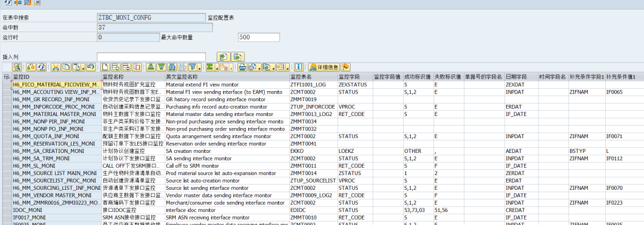Click the 监控ID column header
Viewport: 644px width, 225px height.
(56, 77)
